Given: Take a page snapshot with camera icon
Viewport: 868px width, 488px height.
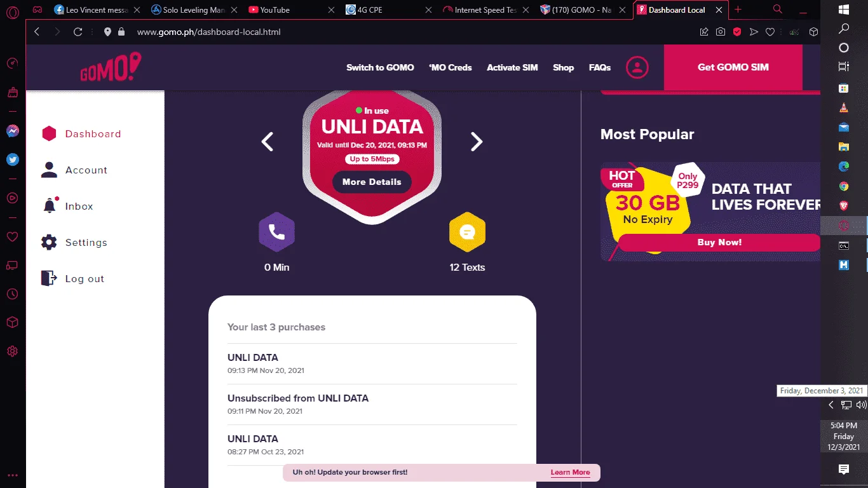Looking at the screenshot, I should (721, 32).
